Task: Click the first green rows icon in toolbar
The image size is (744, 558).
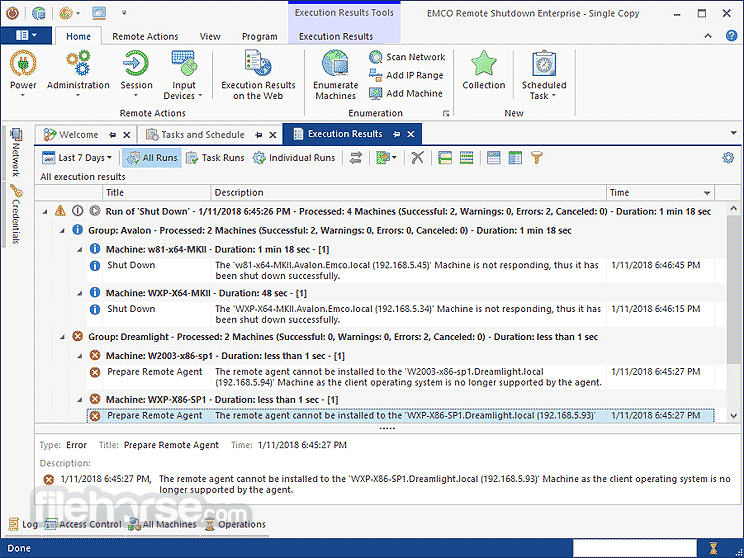Action: click(x=445, y=158)
